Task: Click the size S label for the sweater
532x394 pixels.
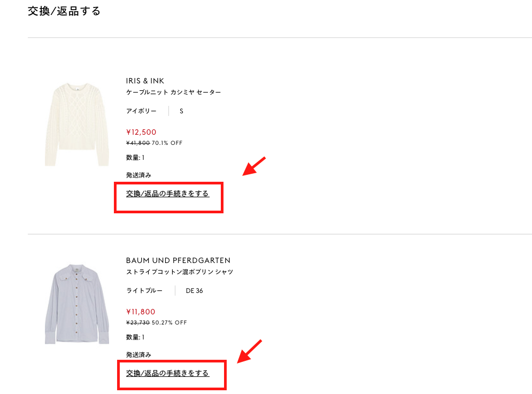Action: tap(181, 111)
